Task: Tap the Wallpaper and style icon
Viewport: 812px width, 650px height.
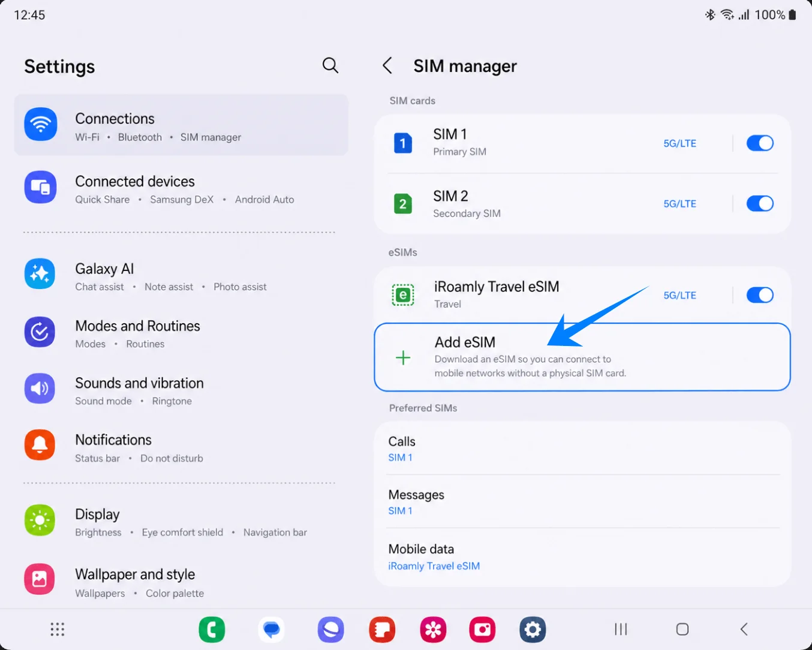Action: point(40,579)
